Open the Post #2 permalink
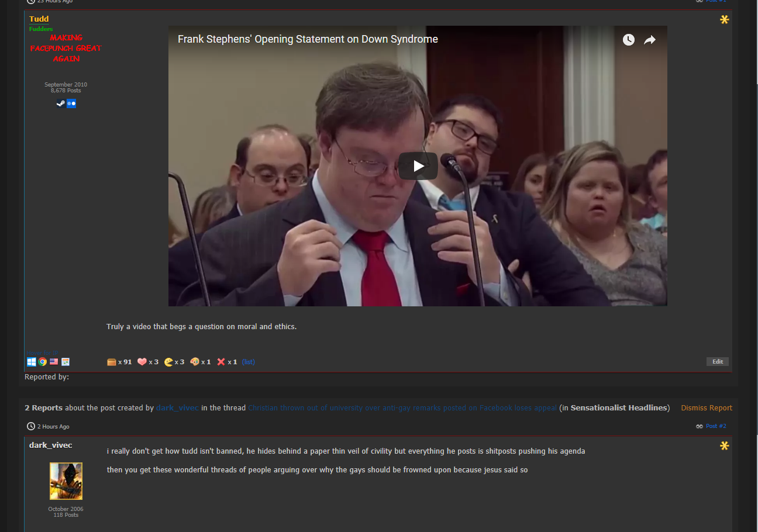 pyautogui.click(x=716, y=426)
